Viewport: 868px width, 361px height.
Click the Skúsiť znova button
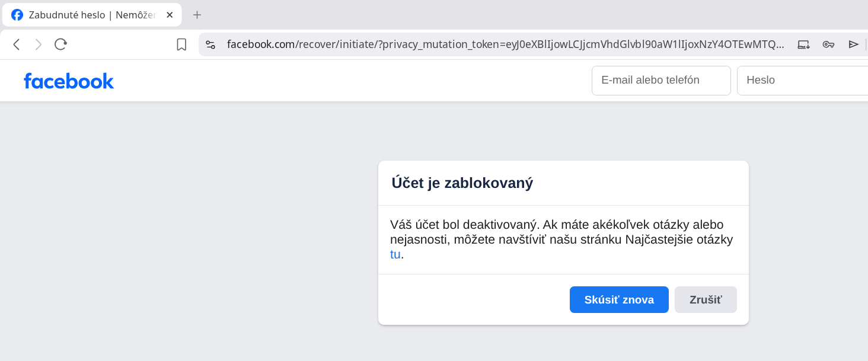(x=619, y=299)
